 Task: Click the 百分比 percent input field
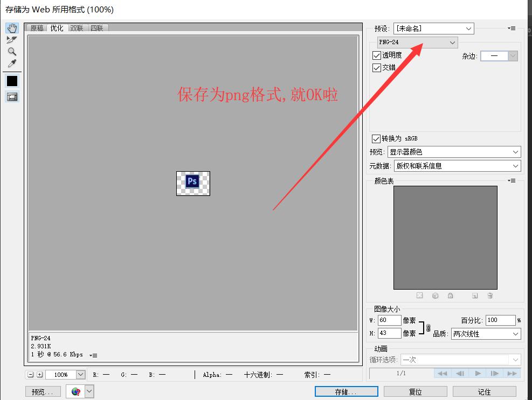click(500, 320)
